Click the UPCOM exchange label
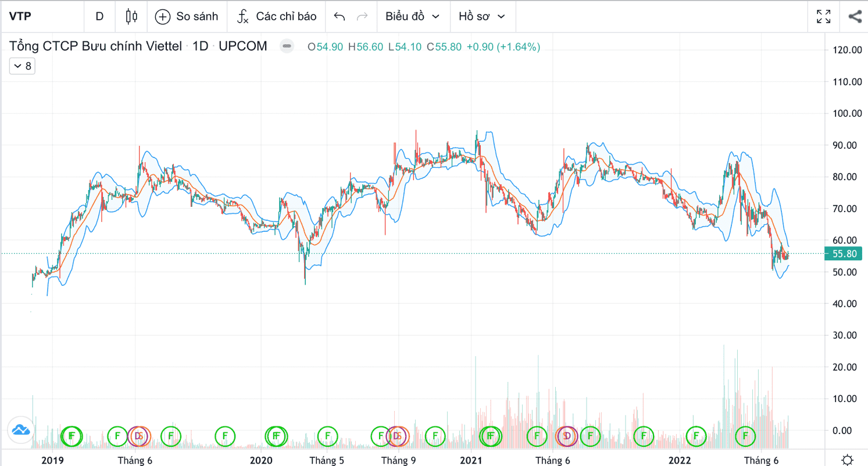This screenshot has width=868, height=466. 243,46
